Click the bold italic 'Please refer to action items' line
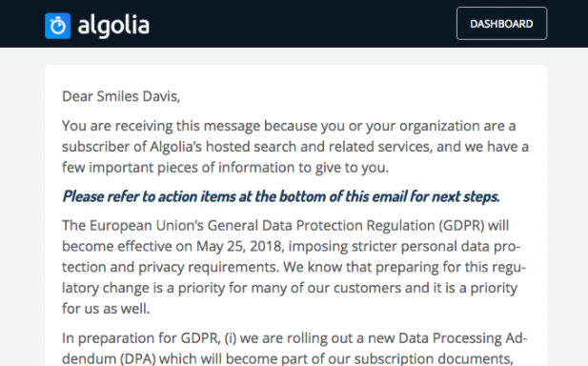This screenshot has height=366, width=588. click(281, 196)
